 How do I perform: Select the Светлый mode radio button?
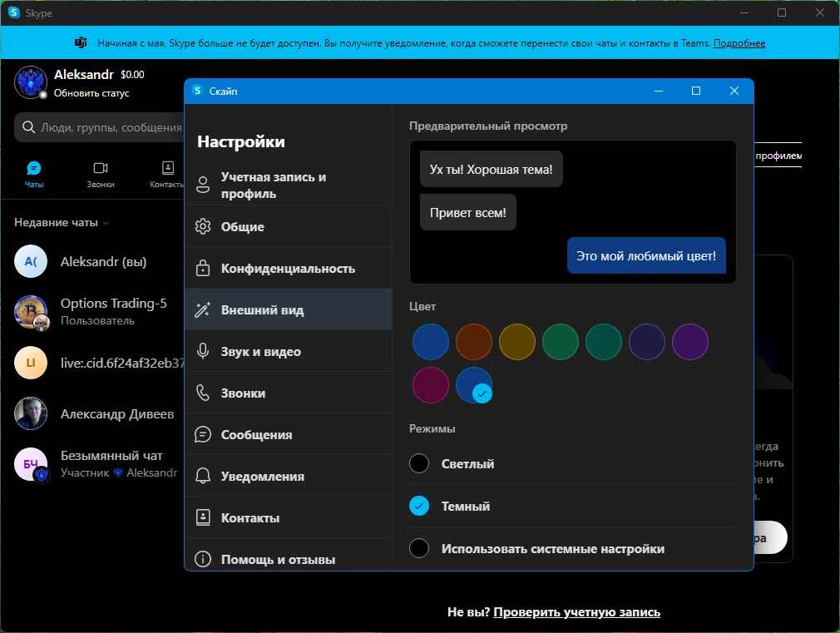point(419,463)
